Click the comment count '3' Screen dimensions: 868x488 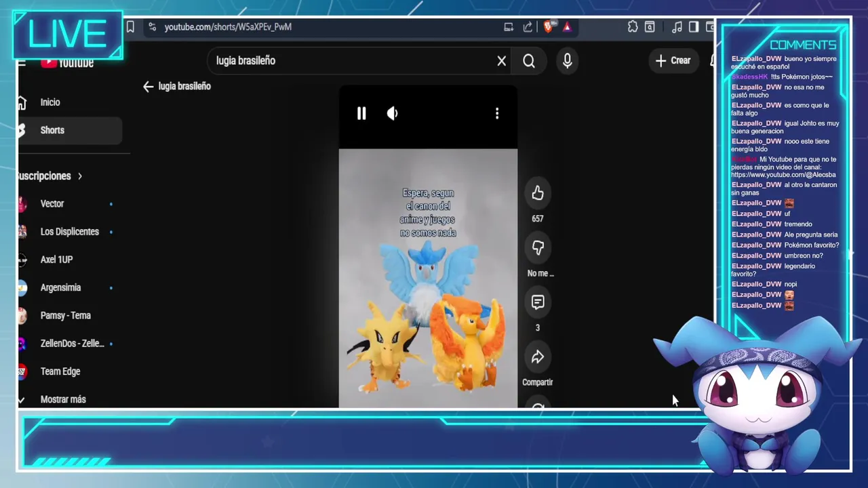click(x=538, y=328)
